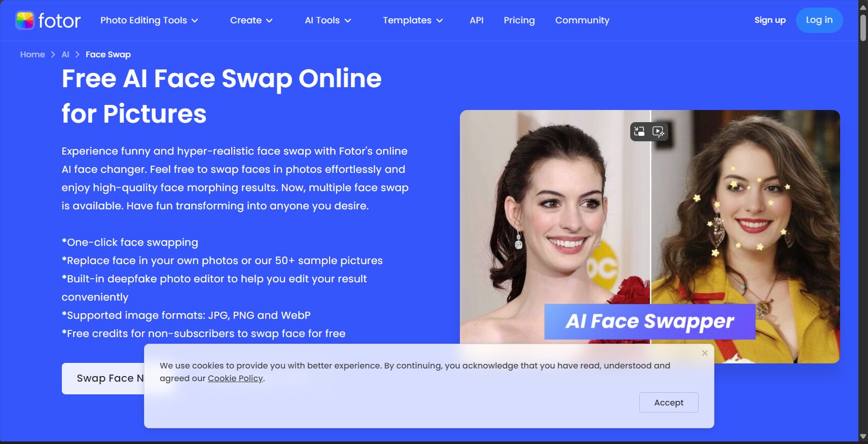Click the Fotor logo icon
Viewport: 868px width, 444px height.
25,20
